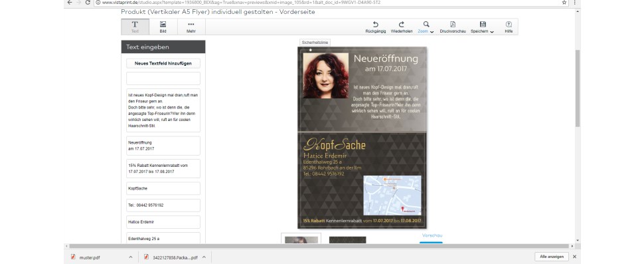Image resolution: width=644 pixels, height=264 pixels.
Task: Edit the Hatice Erdemir text field
Action: pos(163,222)
